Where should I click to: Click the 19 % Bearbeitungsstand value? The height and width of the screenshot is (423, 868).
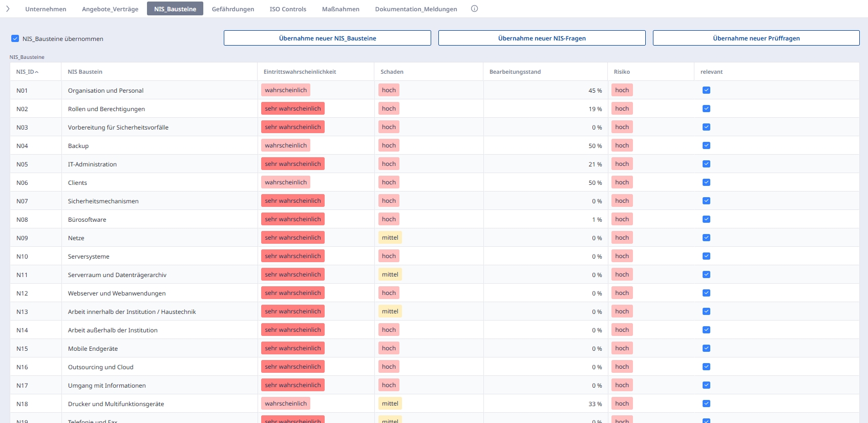tap(595, 109)
